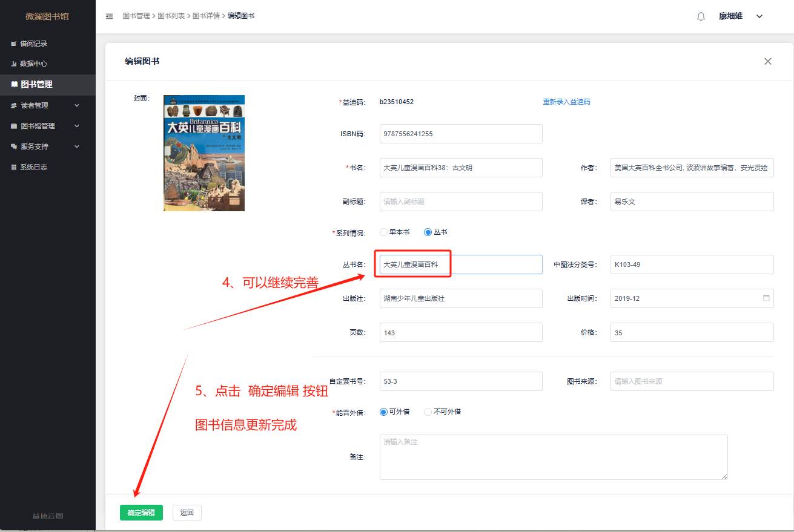Image resolution: width=794 pixels, height=532 pixels.
Task: Click the 数据中心 chart icon
Action: point(14,64)
